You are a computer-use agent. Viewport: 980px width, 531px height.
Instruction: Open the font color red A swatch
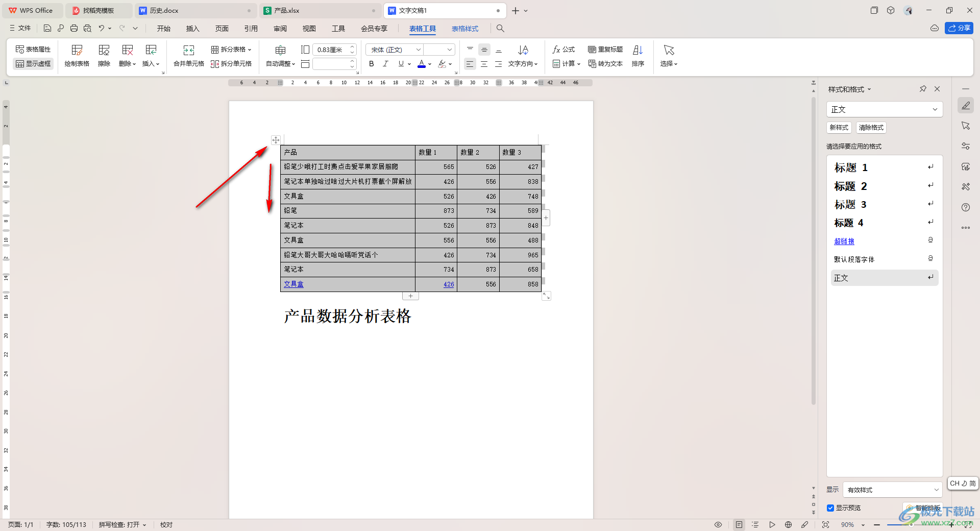422,64
